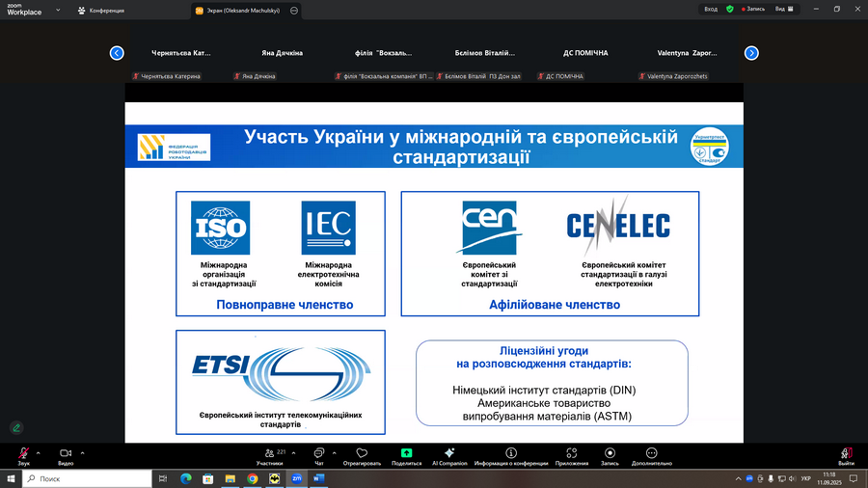Viewport: 868px width, 488px height.
Task: Click the annotation pencil icon on shared screen
Action: tap(16, 427)
